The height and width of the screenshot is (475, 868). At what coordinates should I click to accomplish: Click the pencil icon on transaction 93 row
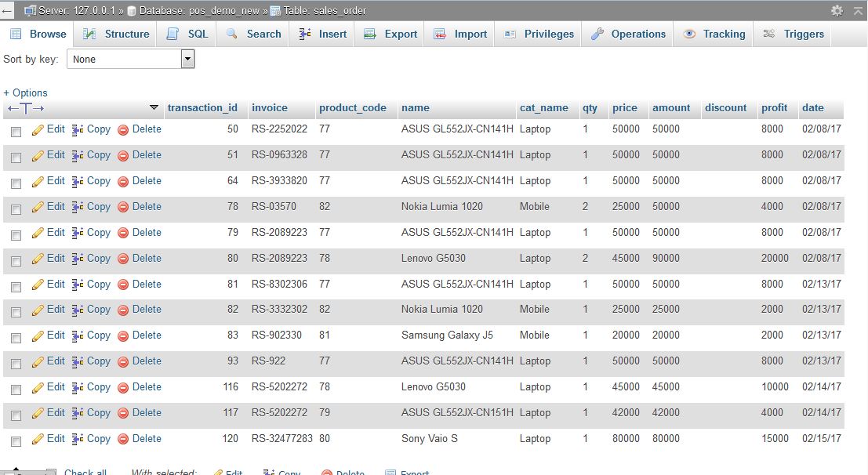pos(38,362)
